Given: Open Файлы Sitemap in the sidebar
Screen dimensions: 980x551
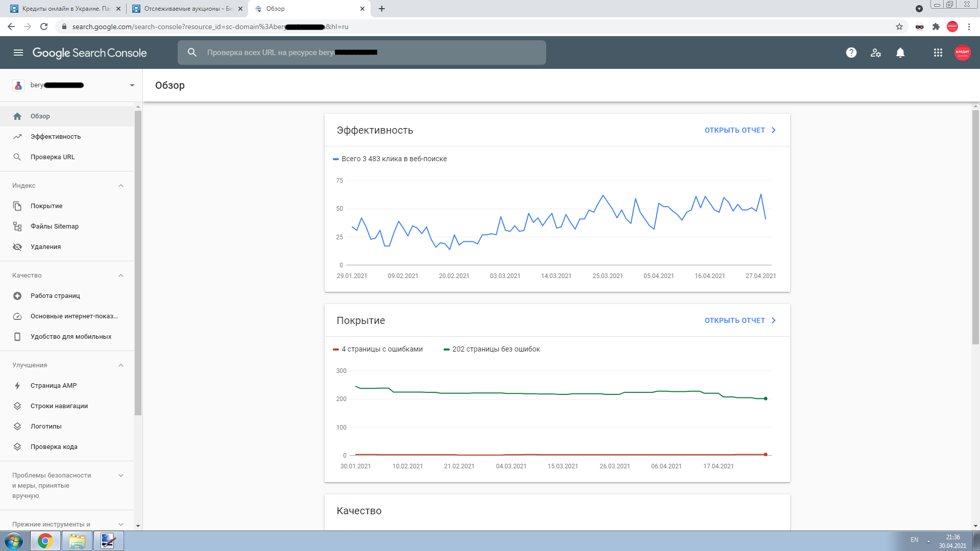Looking at the screenshot, I should (55, 227).
